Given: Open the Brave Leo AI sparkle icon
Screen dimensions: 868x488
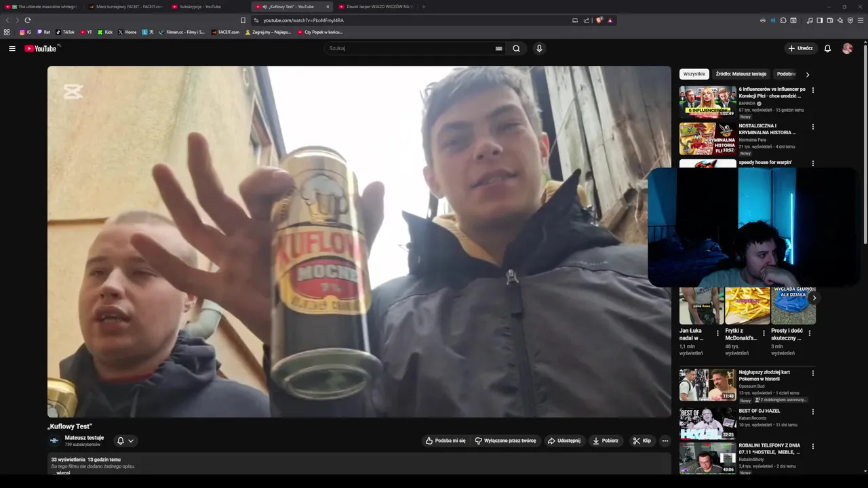Looking at the screenshot, I should (840, 20).
